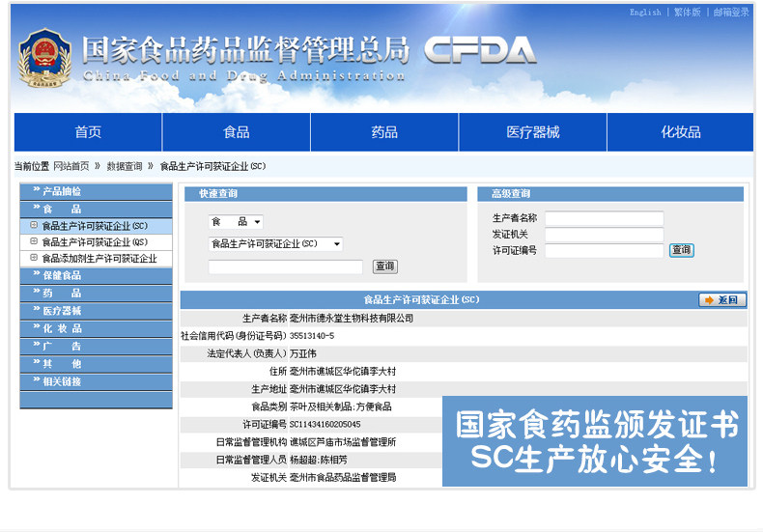
Task: Click the CFDA national emblem logo
Action: (x=44, y=58)
